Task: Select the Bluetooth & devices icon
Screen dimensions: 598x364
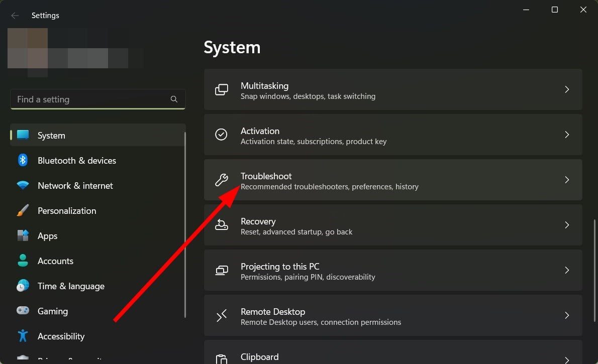Action: click(x=23, y=160)
